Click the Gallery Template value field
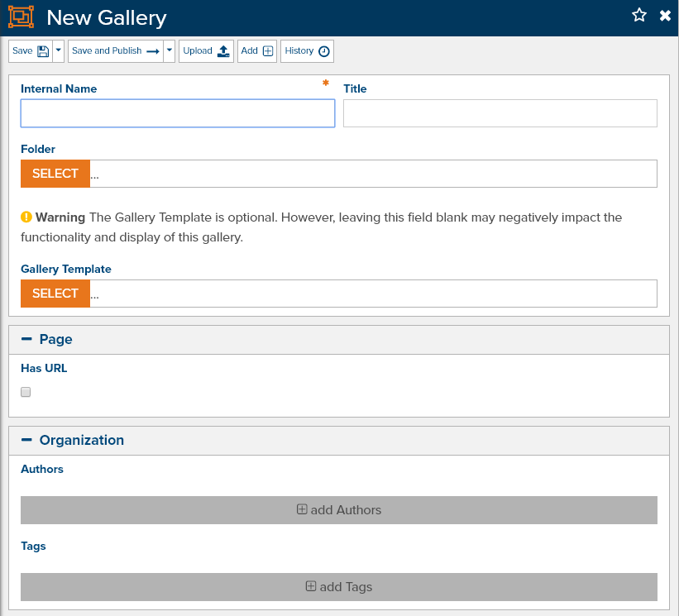 (373, 294)
